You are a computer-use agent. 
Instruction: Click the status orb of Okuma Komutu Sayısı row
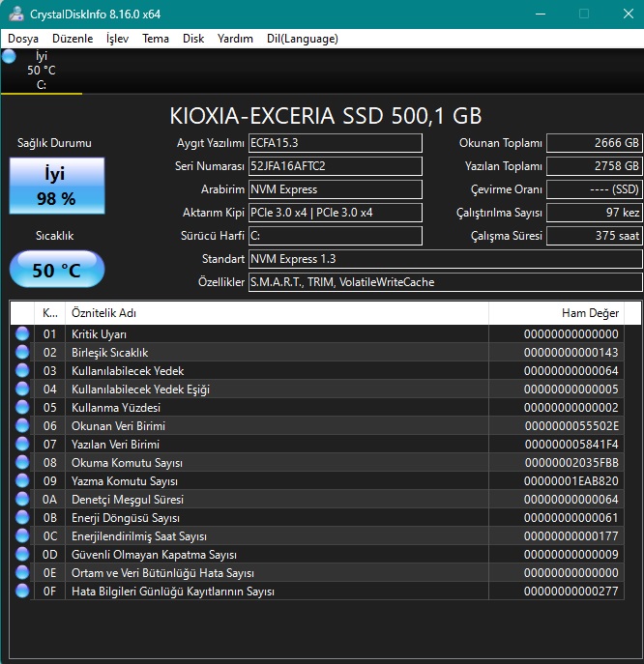(x=22, y=462)
